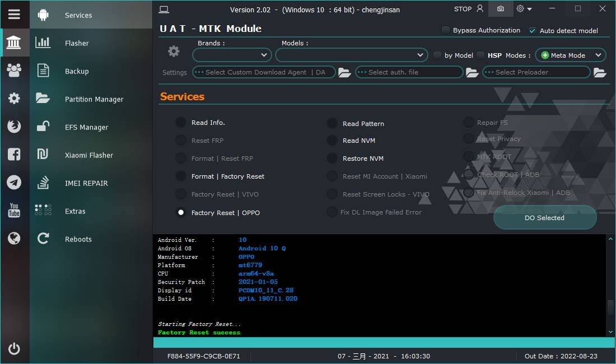Click the 'Factory Reset success' log line
Screen dimensions: 616x364
tap(199, 332)
